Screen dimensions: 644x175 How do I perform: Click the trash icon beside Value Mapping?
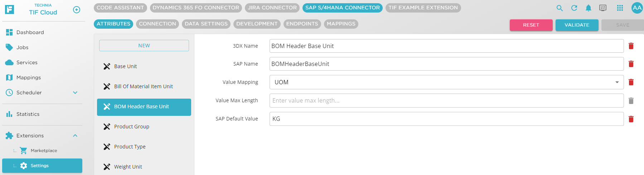pyautogui.click(x=631, y=82)
